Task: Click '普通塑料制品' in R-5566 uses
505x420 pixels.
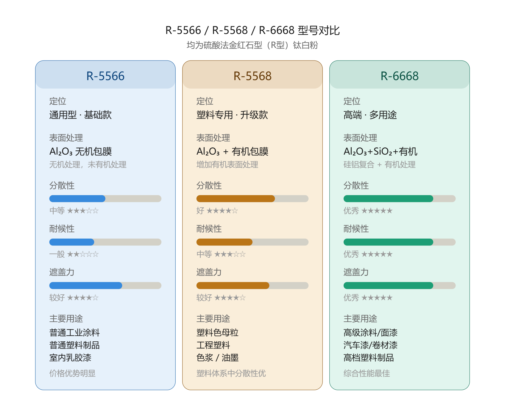Action: (x=74, y=345)
